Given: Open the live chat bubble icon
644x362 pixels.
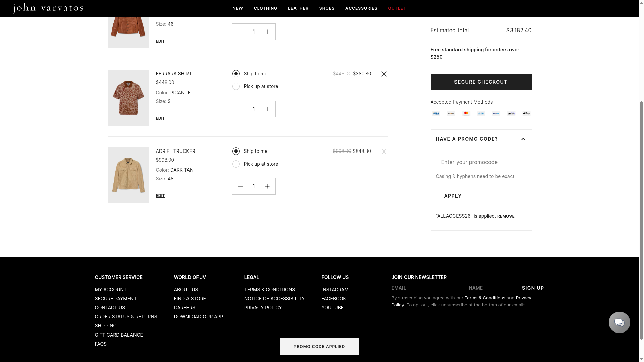Looking at the screenshot, I should [619, 322].
